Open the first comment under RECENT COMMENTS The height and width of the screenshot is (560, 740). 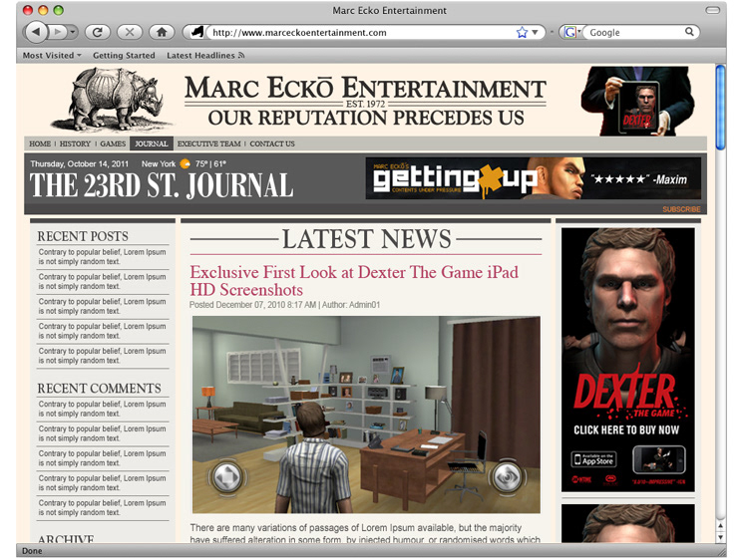click(x=103, y=410)
